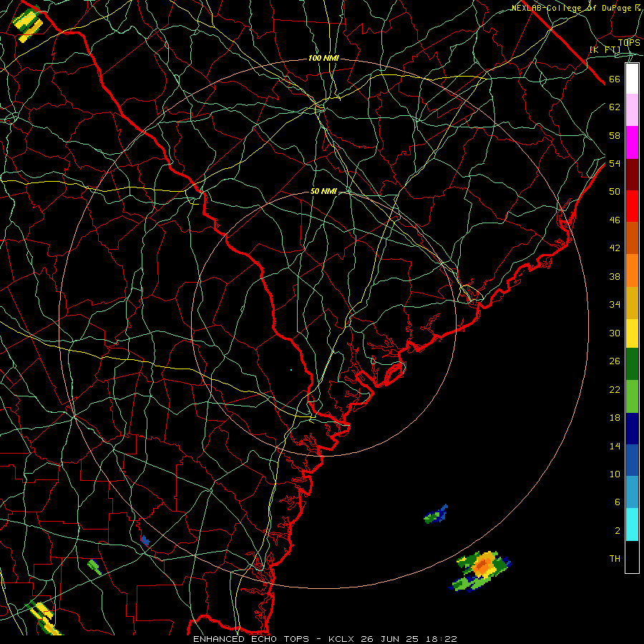
Task: Click the legend value '66'
Action: click(x=615, y=79)
